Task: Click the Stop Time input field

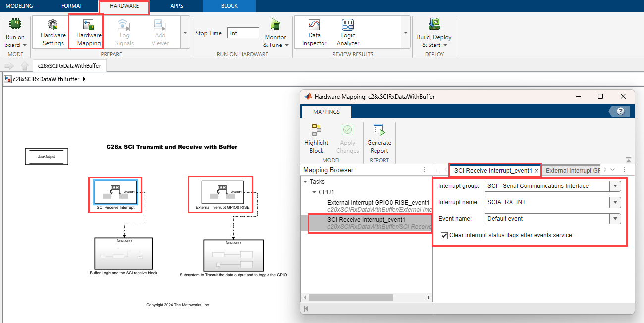Action: tap(243, 33)
